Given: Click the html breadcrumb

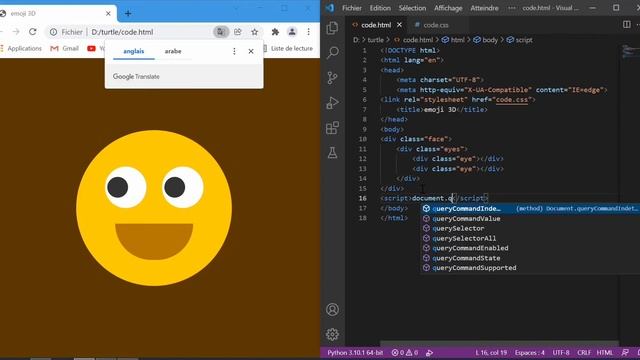Looking at the screenshot, I should pyautogui.click(x=453, y=40).
